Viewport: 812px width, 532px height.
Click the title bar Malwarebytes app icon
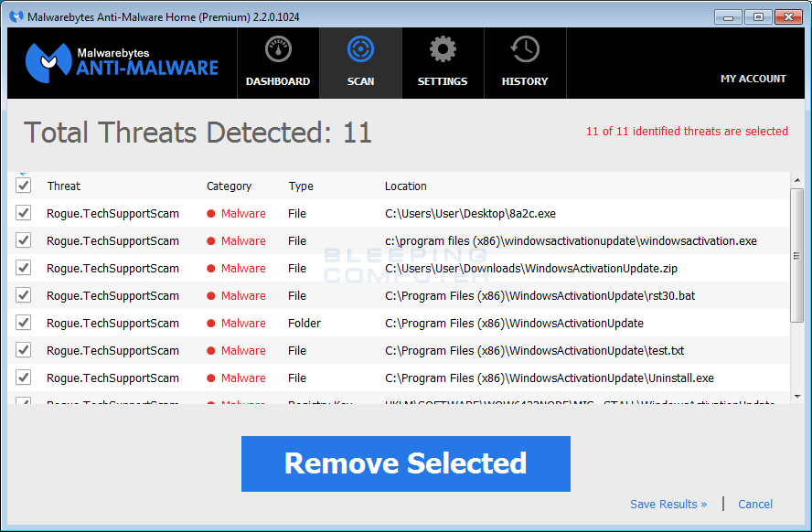tap(16, 17)
